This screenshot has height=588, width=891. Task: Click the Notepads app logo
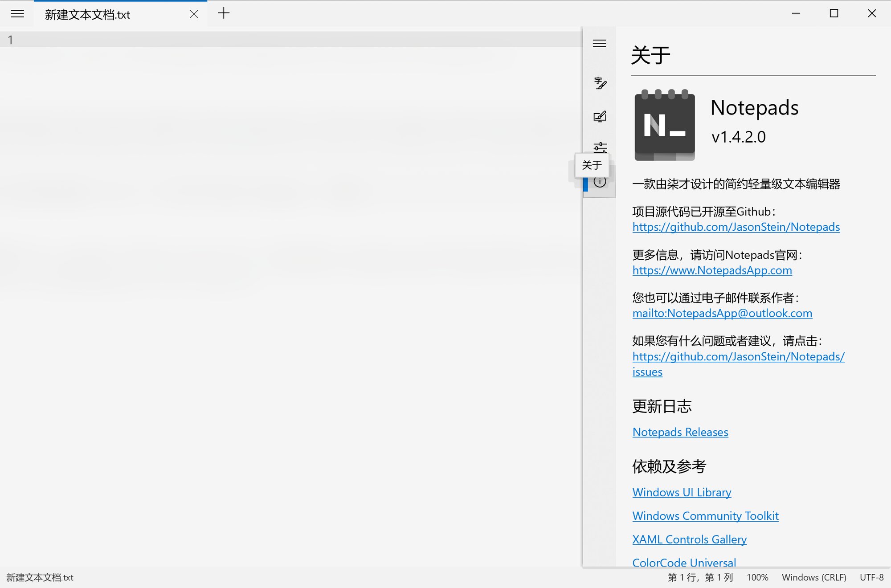coord(664,125)
